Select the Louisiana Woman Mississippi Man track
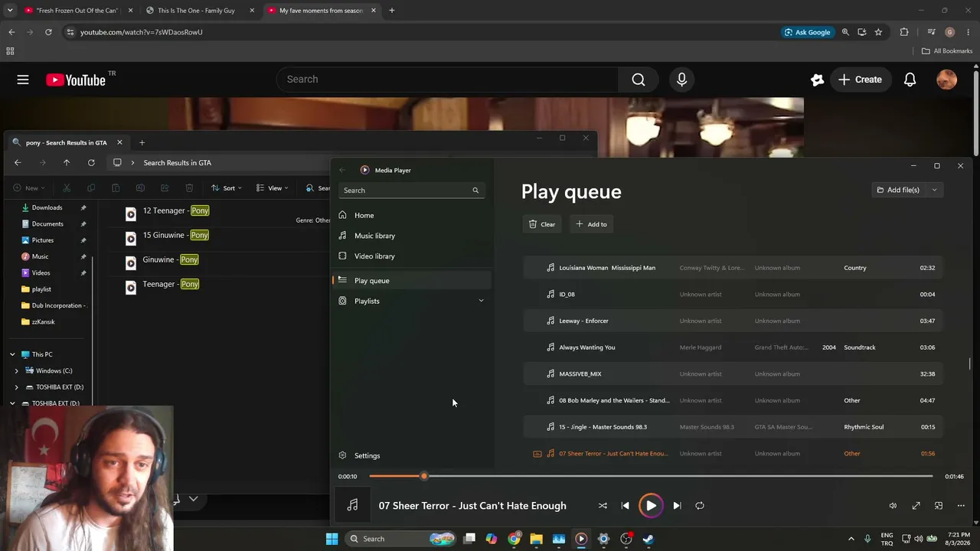 [733, 268]
